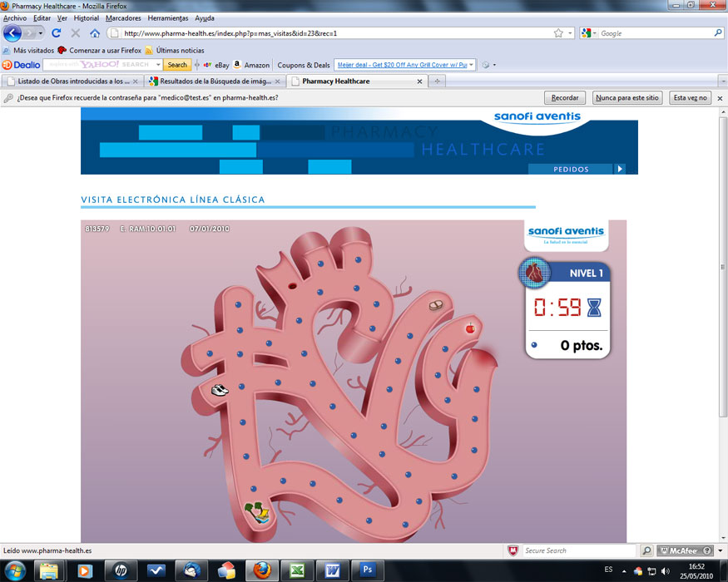Show hidden system tray icons arrow
The width and height of the screenshot is (728, 582).
click(624, 571)
